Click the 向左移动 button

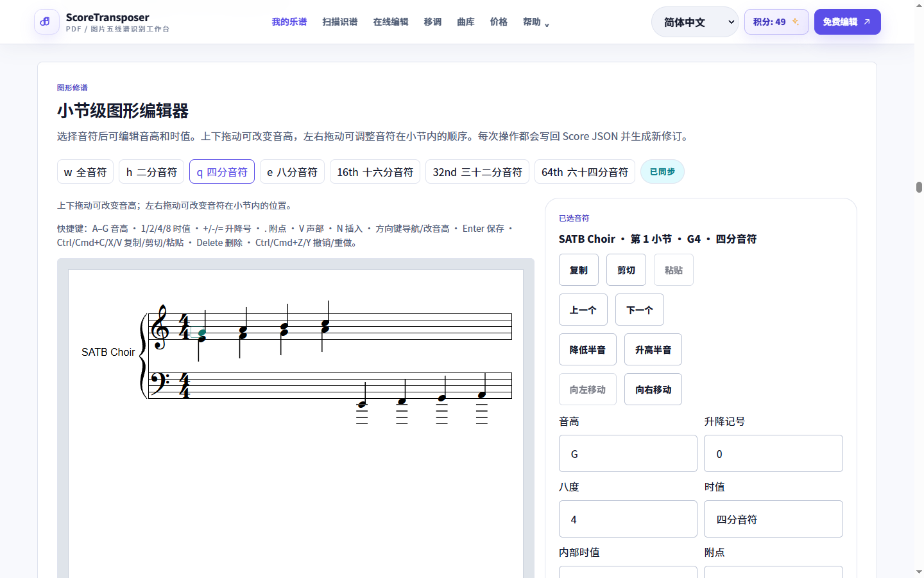tap(588, 389)
